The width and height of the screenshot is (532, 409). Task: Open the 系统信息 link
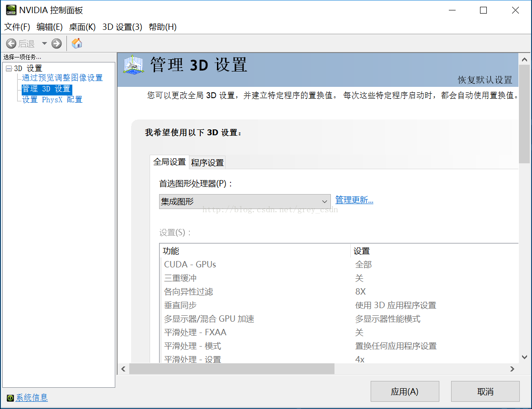click(x=32, y=397)
